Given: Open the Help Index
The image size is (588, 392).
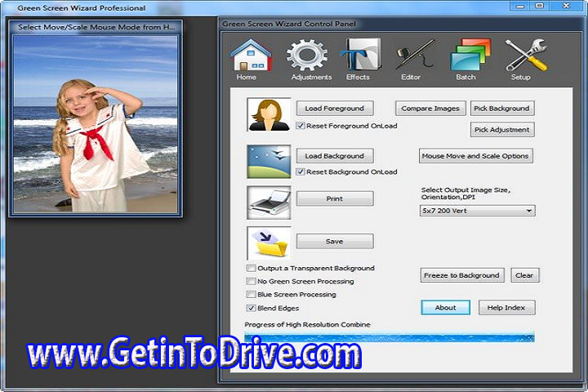Looking at the screenshot, I should (x=506, y=308).
